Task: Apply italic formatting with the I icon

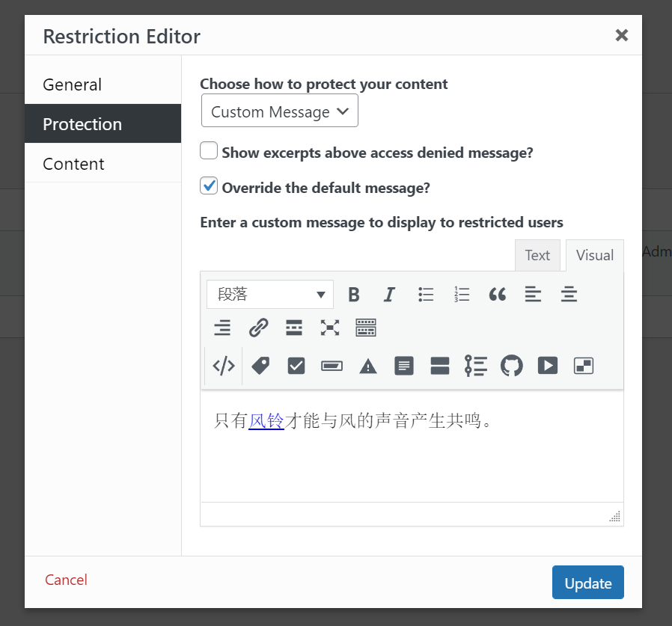Action: 389,295
